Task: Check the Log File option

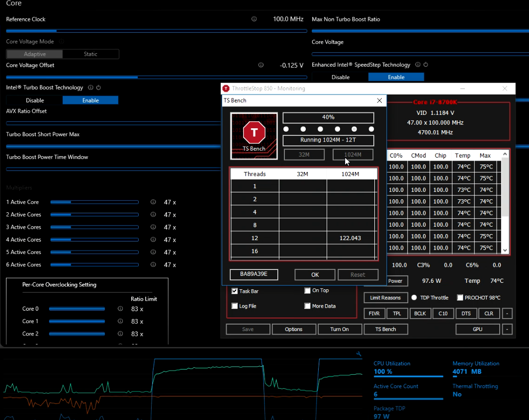Action: [x=235, y=306]
